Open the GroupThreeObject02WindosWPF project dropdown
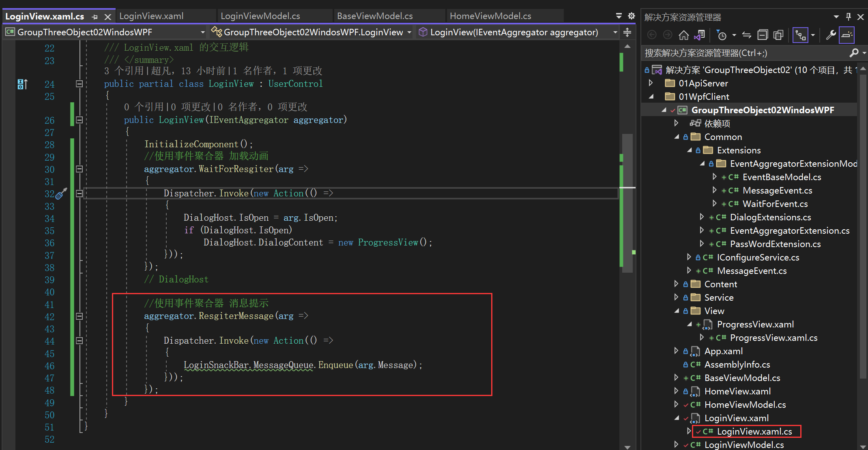Viewport: 868px width, 450px height. tap(202, 32)
